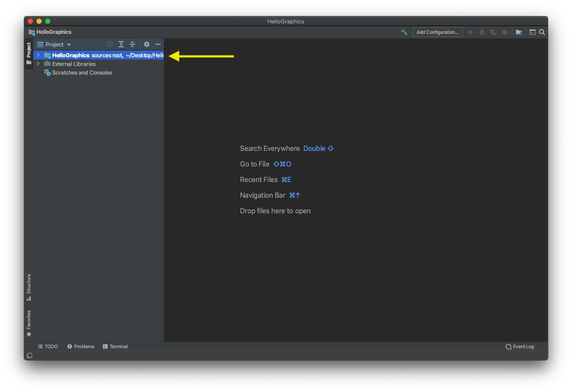572x392 pixels.
Task: Select Scratches and Consoles item
Action: pos(82,72)
